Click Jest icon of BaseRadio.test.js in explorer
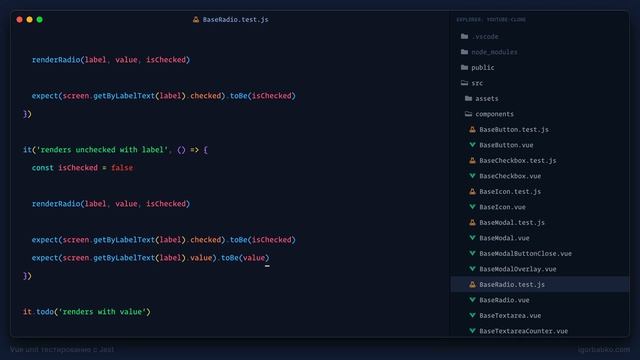Image resolution: width=640 pixels, height=360 pixels. [472, 284]
